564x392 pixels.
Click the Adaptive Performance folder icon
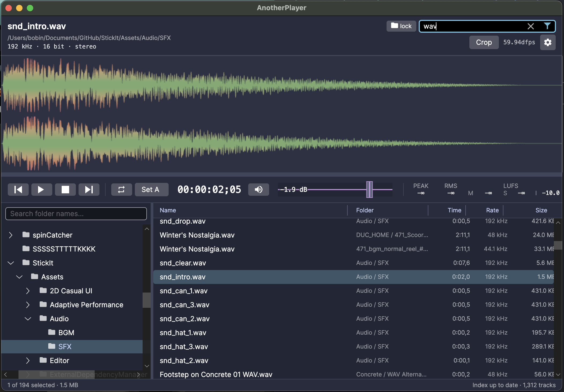[x=43, y=304]
